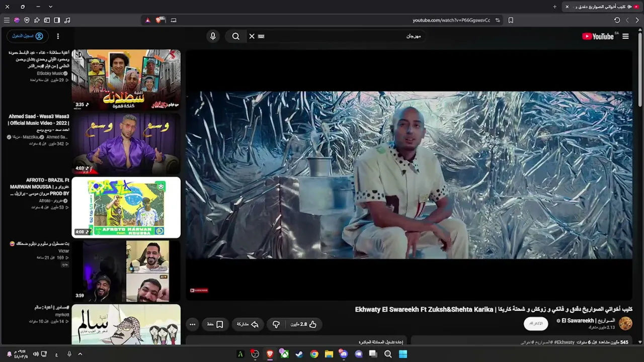The image size is (644, 362).
Task: Open the myrkott 'سالم' video thumbnail
Action: tap(126, 324)
